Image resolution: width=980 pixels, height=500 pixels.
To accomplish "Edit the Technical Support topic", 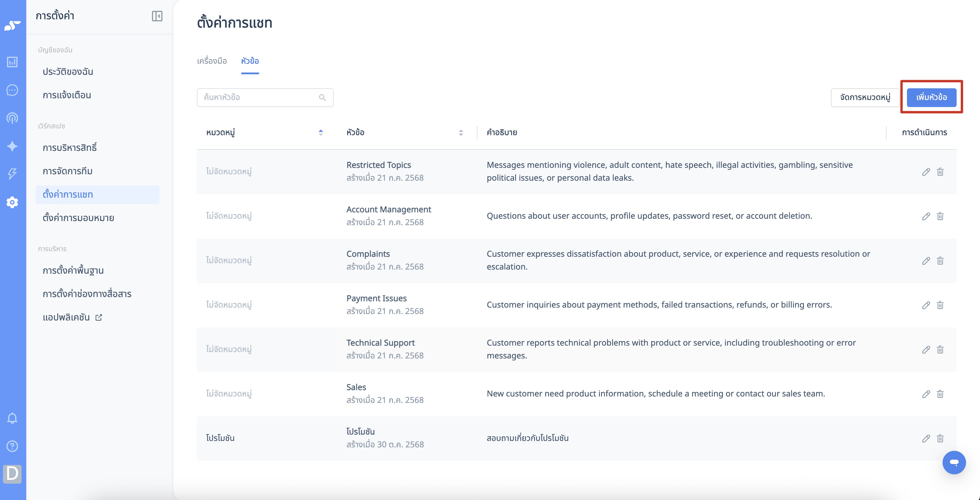I will coord(926,350).
